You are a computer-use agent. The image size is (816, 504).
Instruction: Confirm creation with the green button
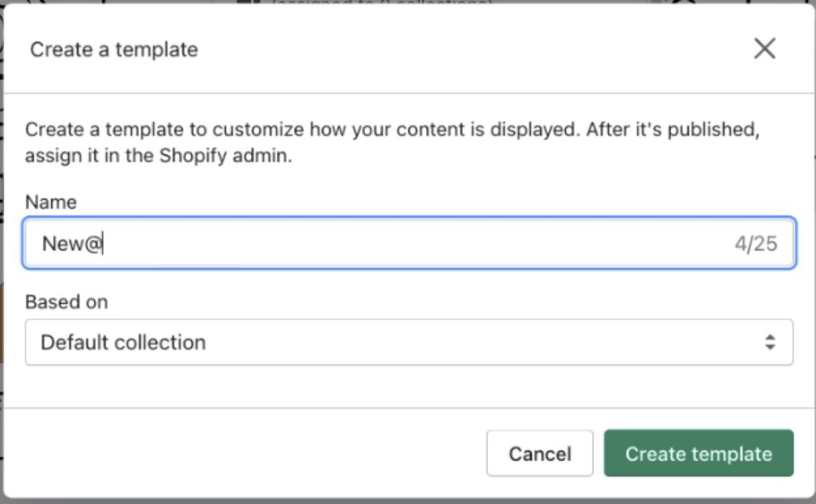(698, 454)
